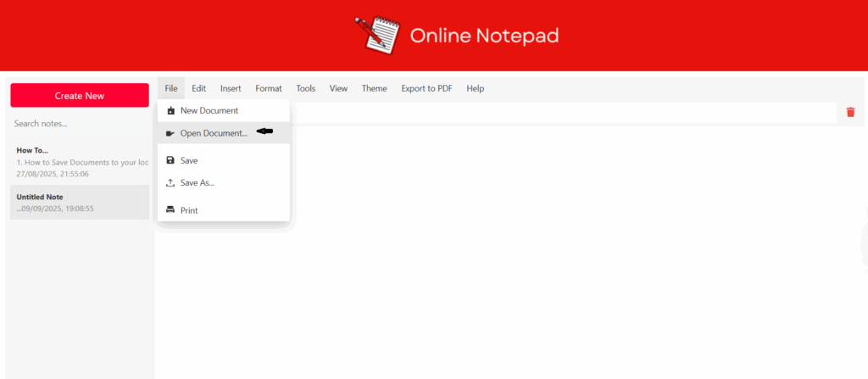Open the Tools menu
The width and height of the screenshot is (868, 379).
tap(305, 88)
